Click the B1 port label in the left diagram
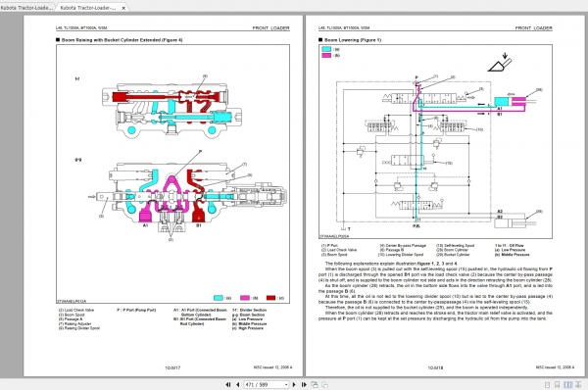 tap(199, 225)
